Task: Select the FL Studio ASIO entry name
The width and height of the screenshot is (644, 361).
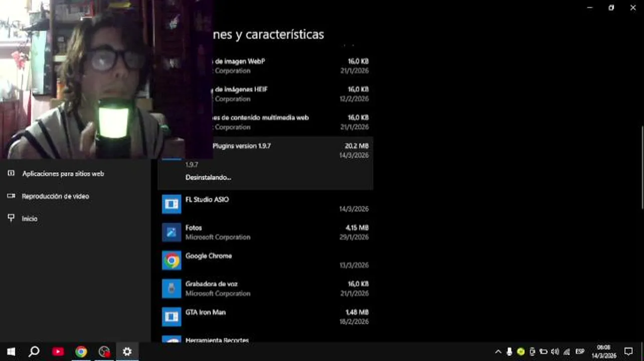Action: coord(207,200)
